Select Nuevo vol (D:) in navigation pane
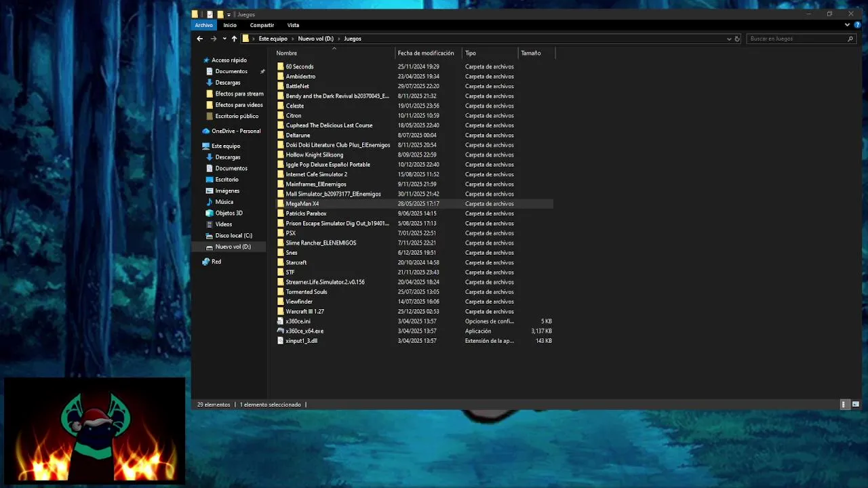The height and width of the screenshot is (488, 868). point(233,247)
